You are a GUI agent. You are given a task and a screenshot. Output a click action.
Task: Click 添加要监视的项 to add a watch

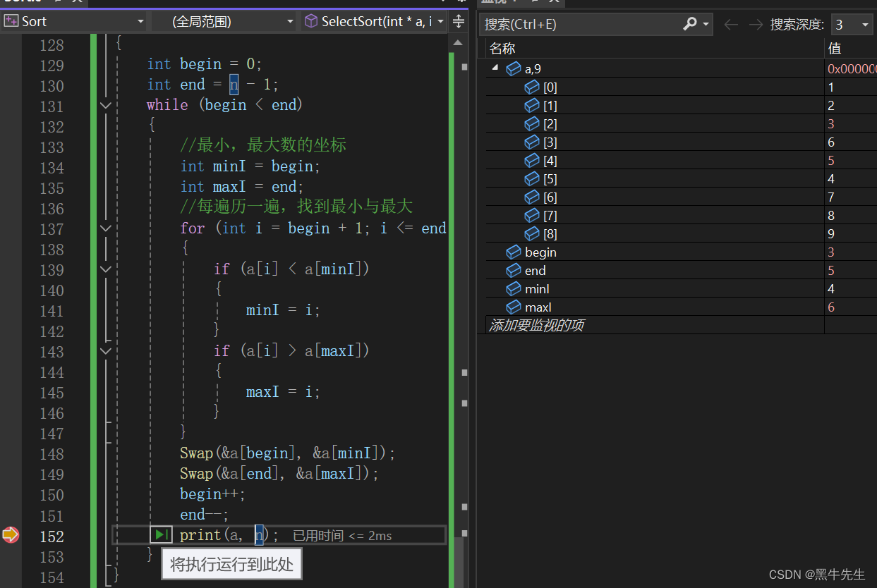tap(536, 325)
